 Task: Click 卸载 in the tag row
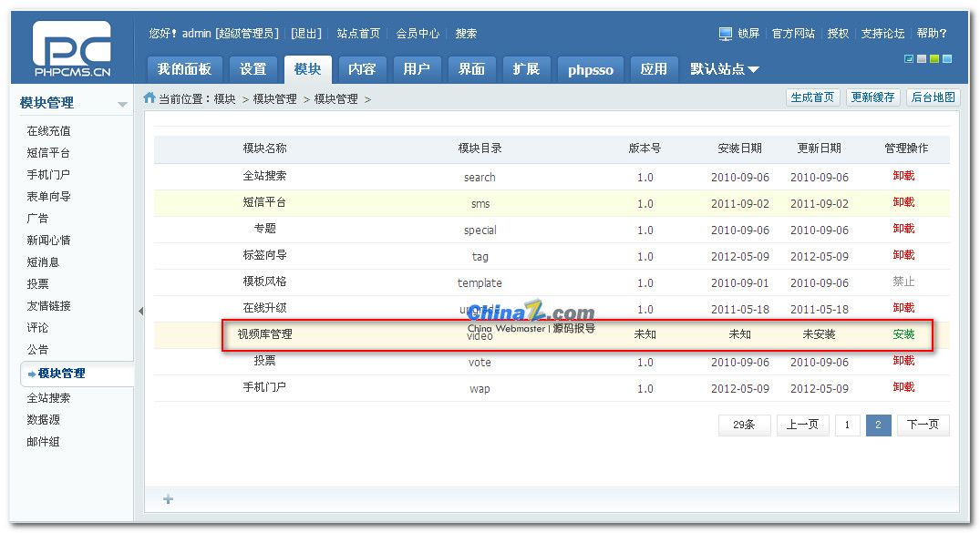tap(903, 255)
